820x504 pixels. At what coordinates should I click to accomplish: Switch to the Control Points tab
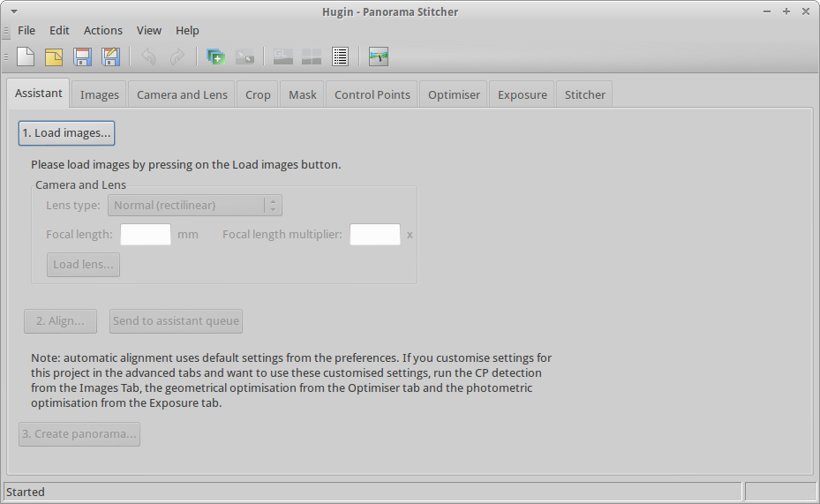point(372,94)
